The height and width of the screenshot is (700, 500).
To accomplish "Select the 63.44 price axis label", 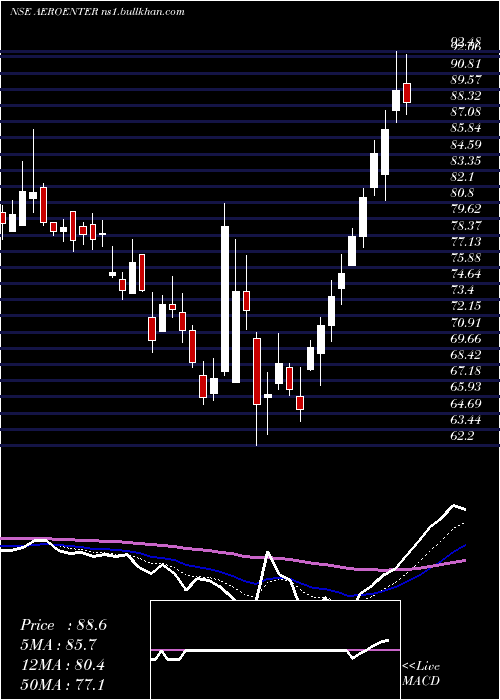I will (466, 420).
